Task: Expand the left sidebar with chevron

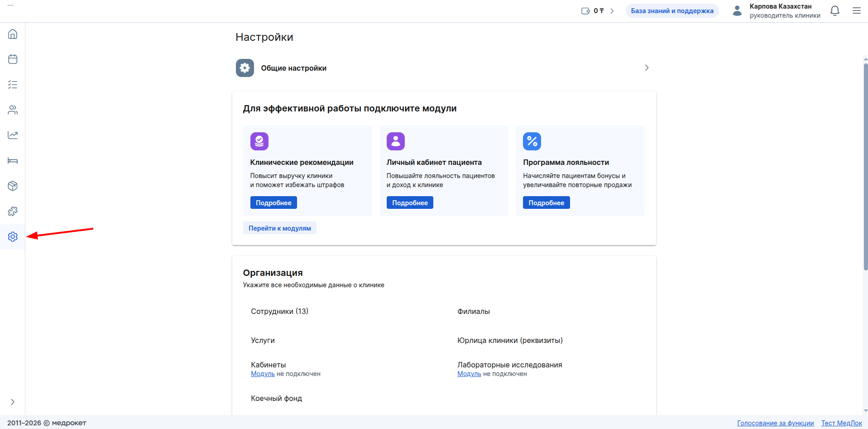Action: pyautogui.click(x=13, y=402)
